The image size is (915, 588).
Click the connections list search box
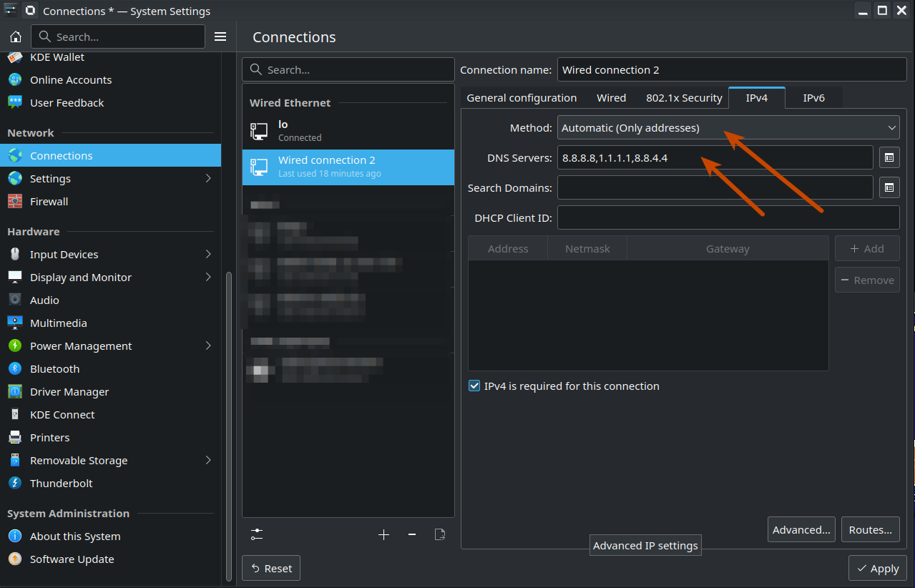click(x=348, y=70)
